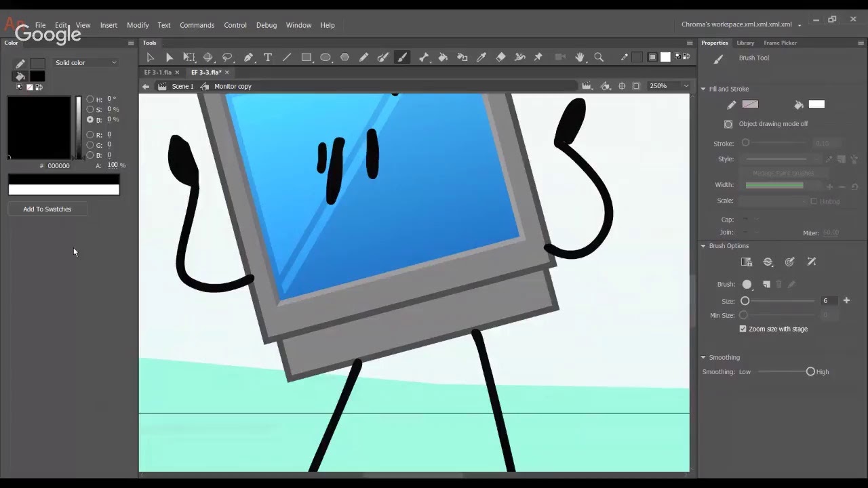Select the Selection arrow tool
This screenshot has height=488, width=868.
(150, 58)
